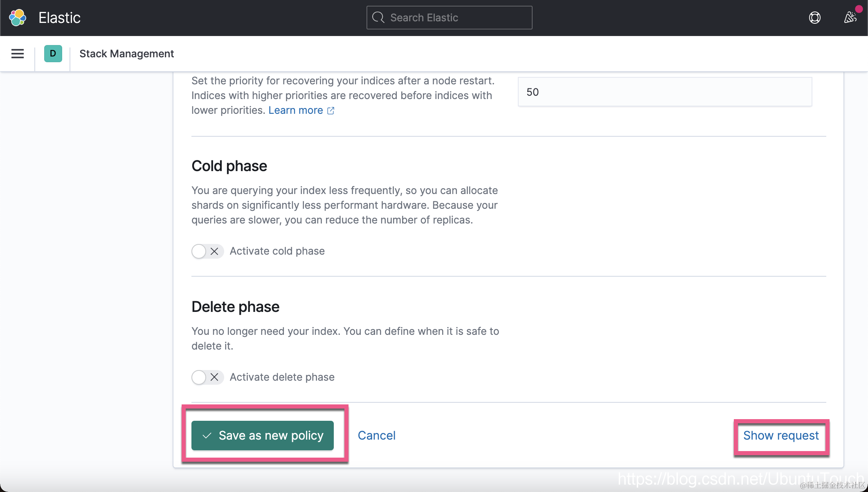This screenshot has height=492, width=868.
Task: Open the newsfeed celebration icon
Action: point(850,18)
